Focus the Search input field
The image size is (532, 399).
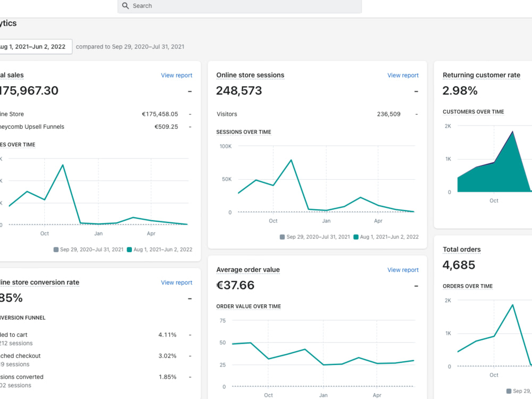pyautogui.click(x=239, y=6)
